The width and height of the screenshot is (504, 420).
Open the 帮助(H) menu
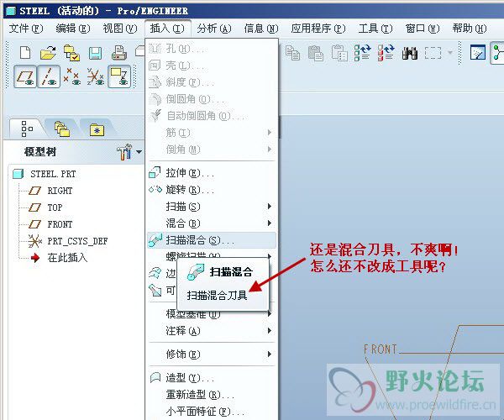point(470,29)
